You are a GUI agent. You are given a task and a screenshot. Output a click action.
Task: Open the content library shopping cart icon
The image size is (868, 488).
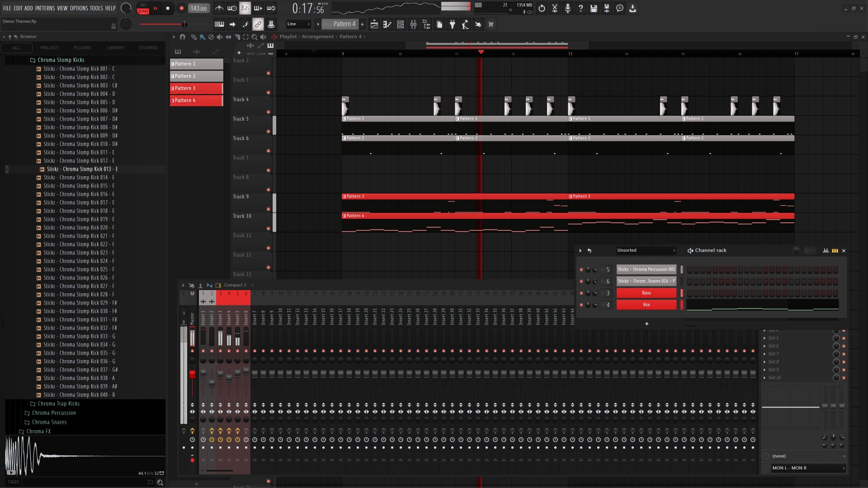click(491, 24)
